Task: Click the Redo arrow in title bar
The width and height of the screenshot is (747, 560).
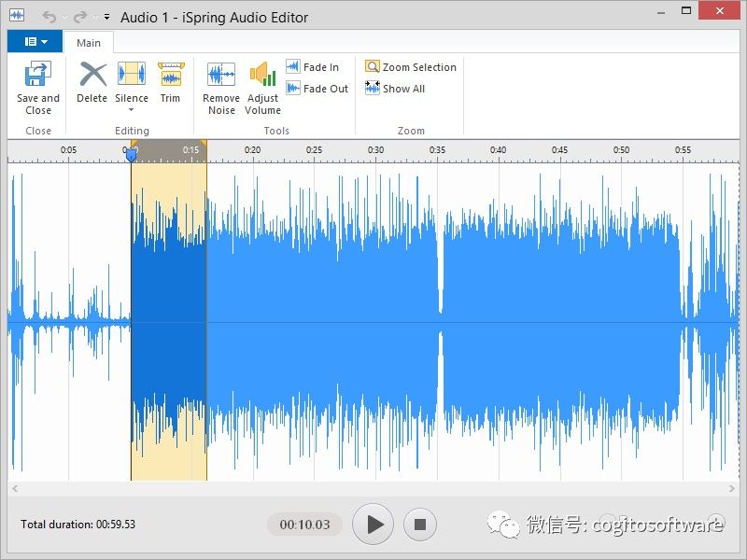Action: pyautogui.click(x=80, y=17)
